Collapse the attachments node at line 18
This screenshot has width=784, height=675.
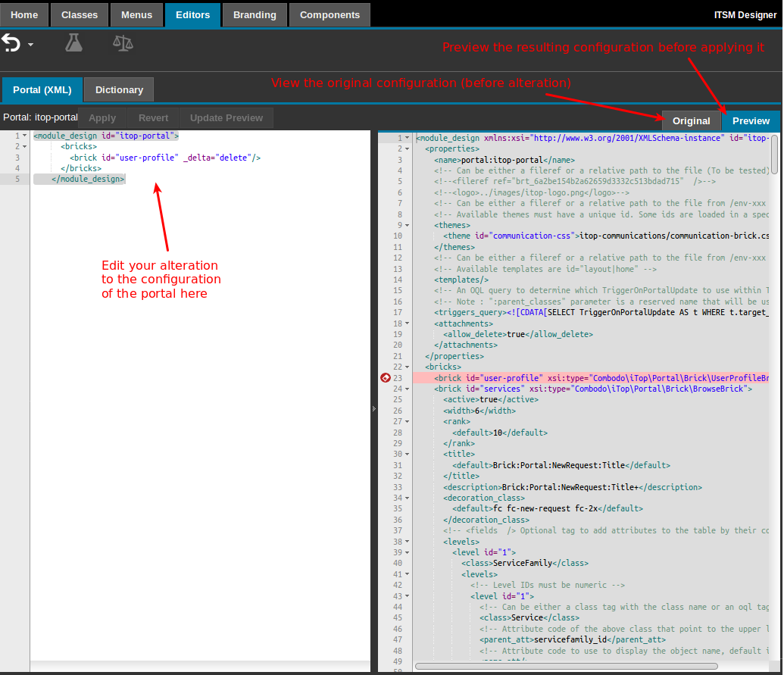[408, 323]
